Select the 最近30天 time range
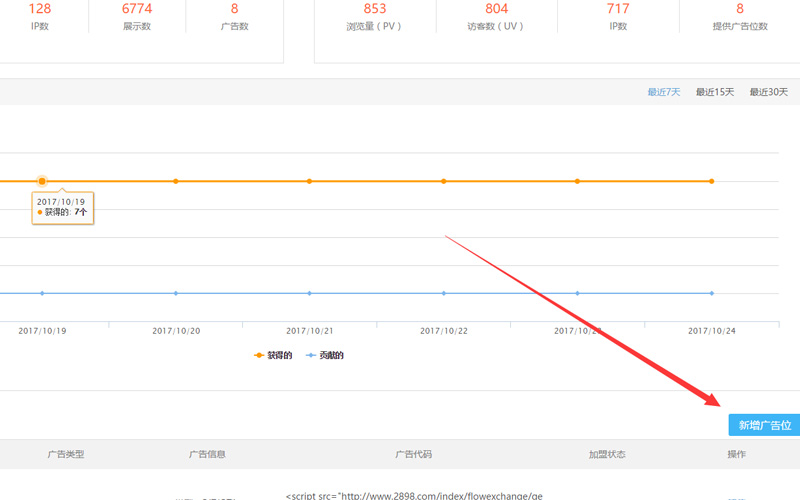Screen dimensions: 800x500 (x=768, y=92)
